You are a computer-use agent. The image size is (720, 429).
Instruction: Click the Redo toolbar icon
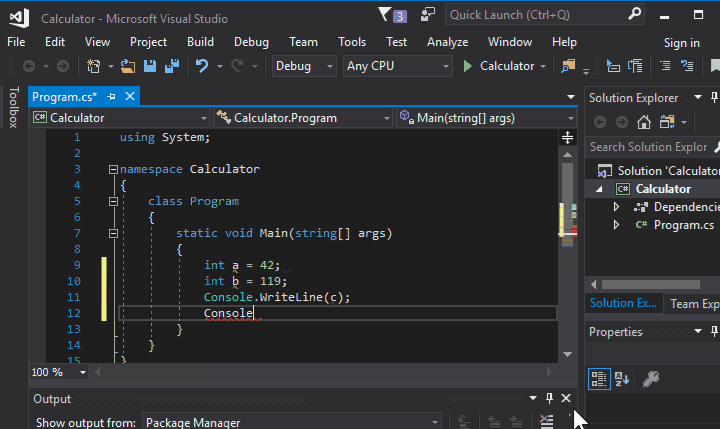pyautogui.click(x=237, y=66)
